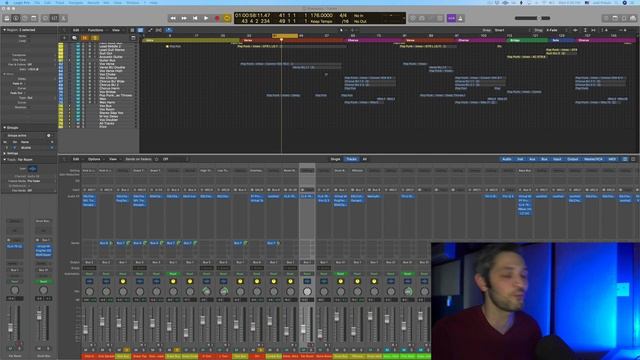Open the mixer Edit menu
Viewport: 640px width, 360px height.
click(x=76, y=159)
